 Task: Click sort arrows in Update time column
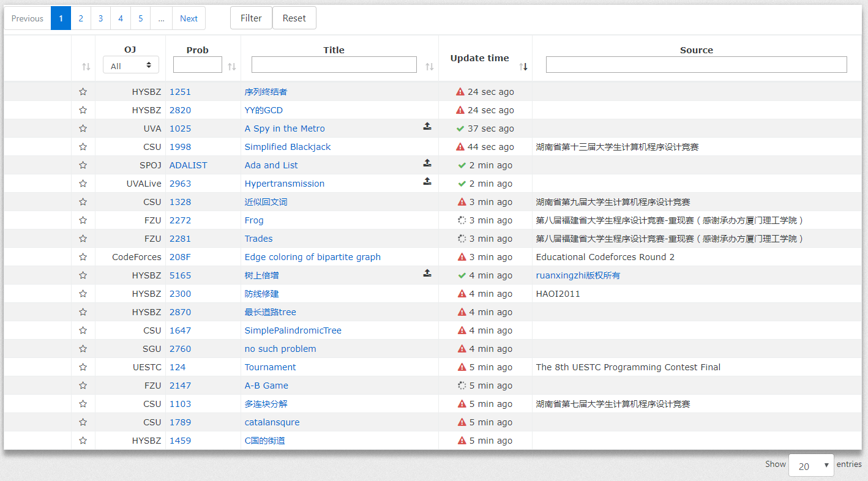tap(523, 67)
